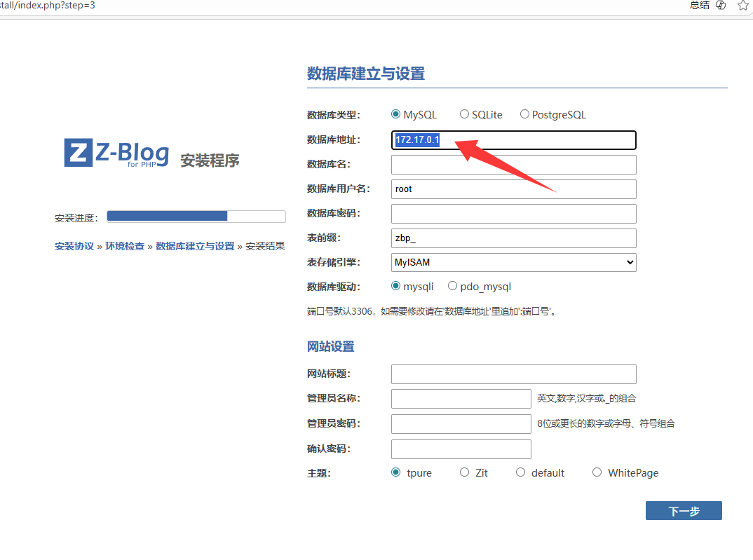
Task: Open the MyISAM storage engine dropdown
Action: coord(514,263)
